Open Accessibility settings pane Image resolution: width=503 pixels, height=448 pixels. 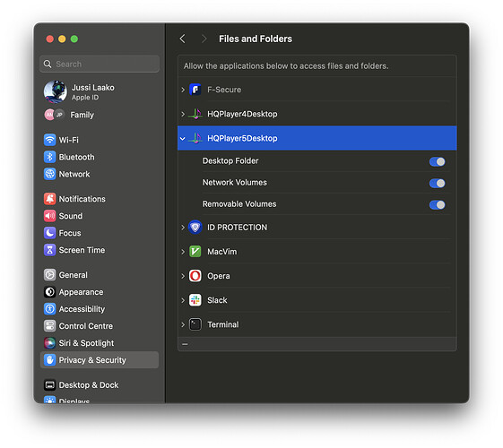[x=100, y=309]
